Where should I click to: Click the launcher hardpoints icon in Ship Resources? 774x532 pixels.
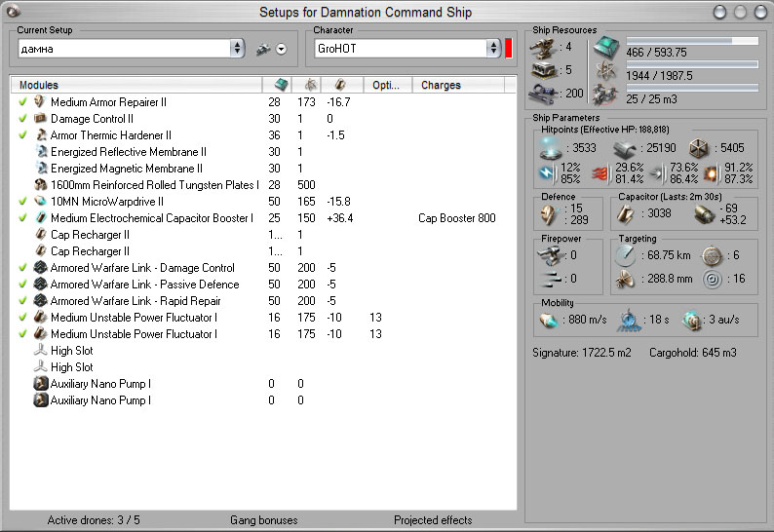point(544,70)
